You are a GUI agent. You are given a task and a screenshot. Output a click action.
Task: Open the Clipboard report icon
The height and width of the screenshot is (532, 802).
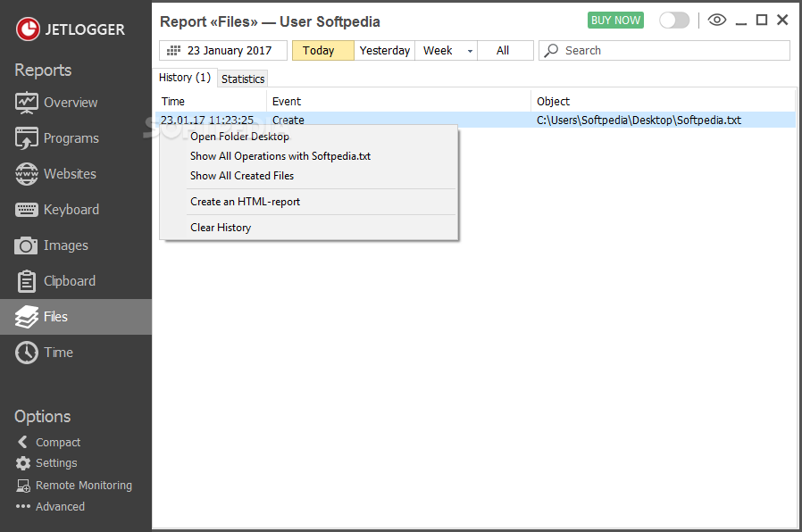(x=27, y=281)
